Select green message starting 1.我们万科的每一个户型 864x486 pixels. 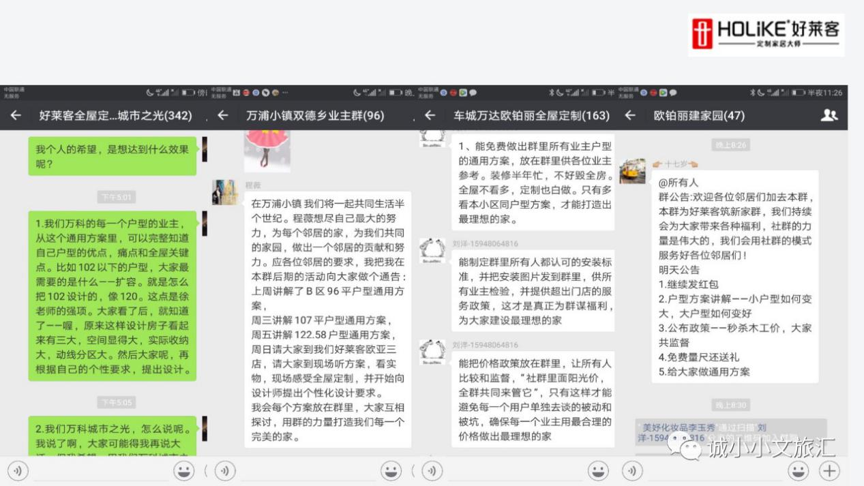point(112,296)
